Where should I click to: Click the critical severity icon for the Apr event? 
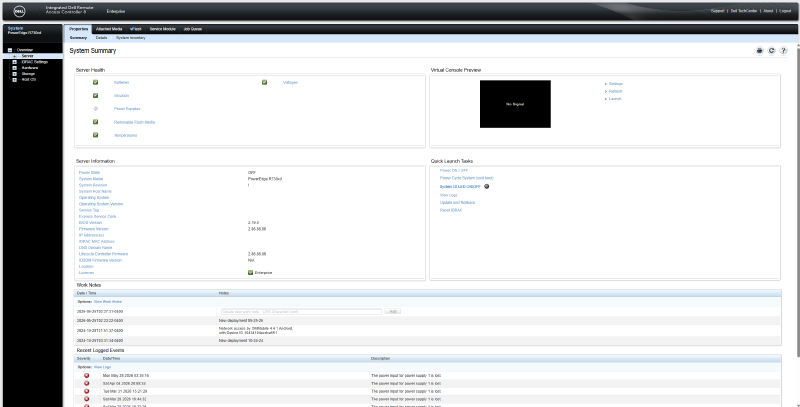click(87, 383)
